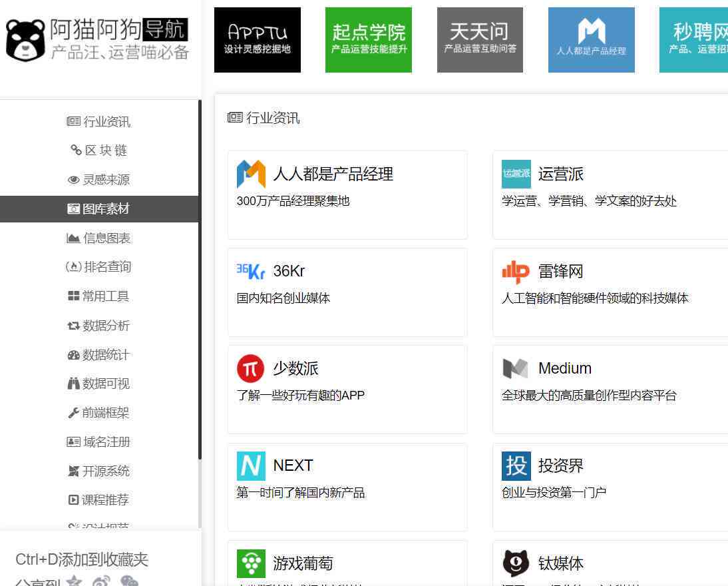Click the play square icon beside 课程推荐
This screenshot has width=728, height=586.
pyautogui.click(x=73, y=500)
